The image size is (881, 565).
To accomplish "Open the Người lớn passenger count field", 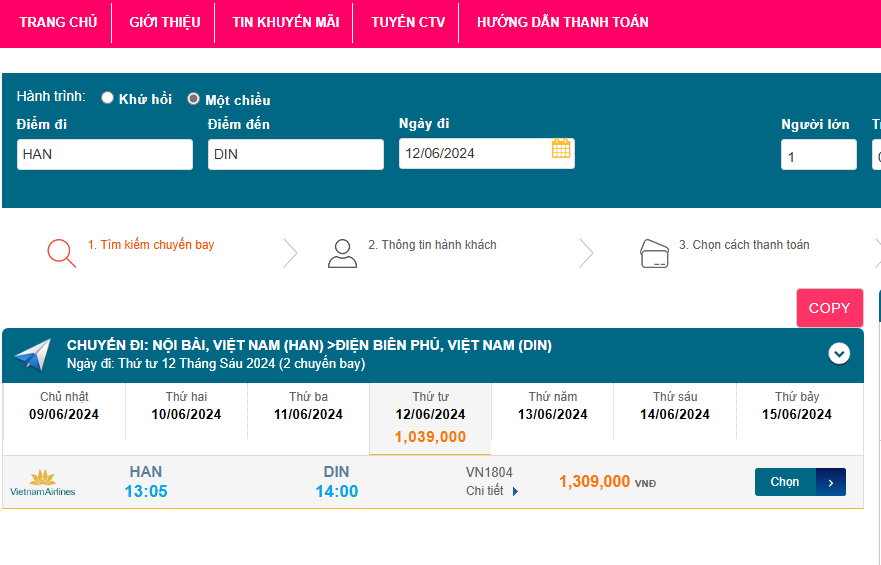I will 818,155.
